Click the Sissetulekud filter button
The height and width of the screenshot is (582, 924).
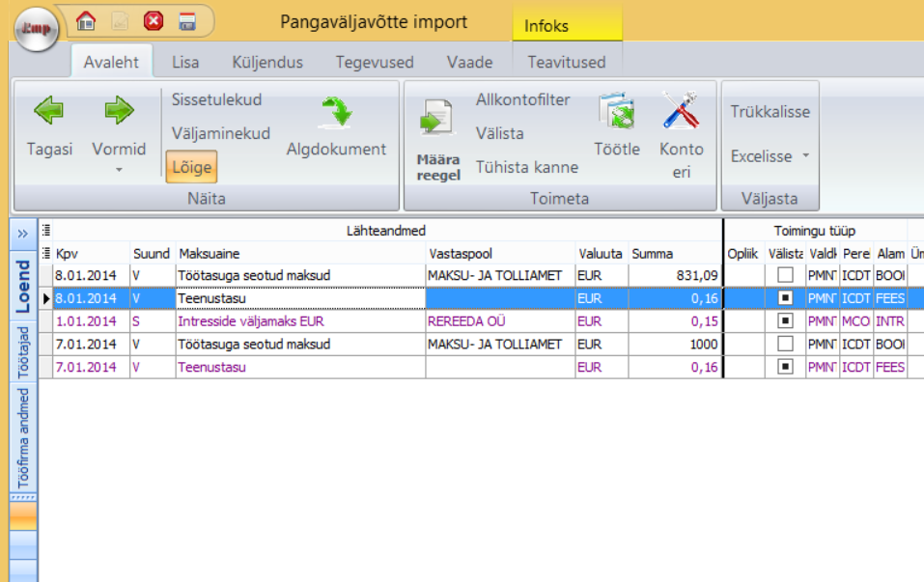pyautogui.click(x=216, y=99)
